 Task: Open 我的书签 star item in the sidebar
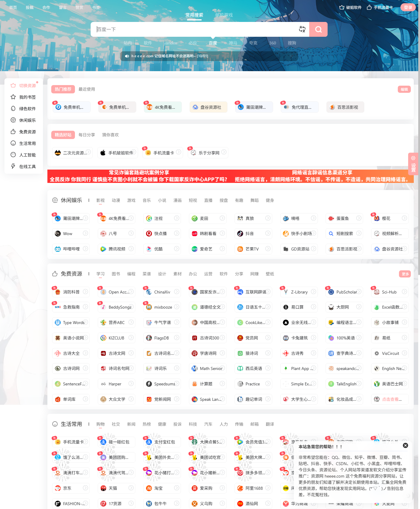(24, 97)
